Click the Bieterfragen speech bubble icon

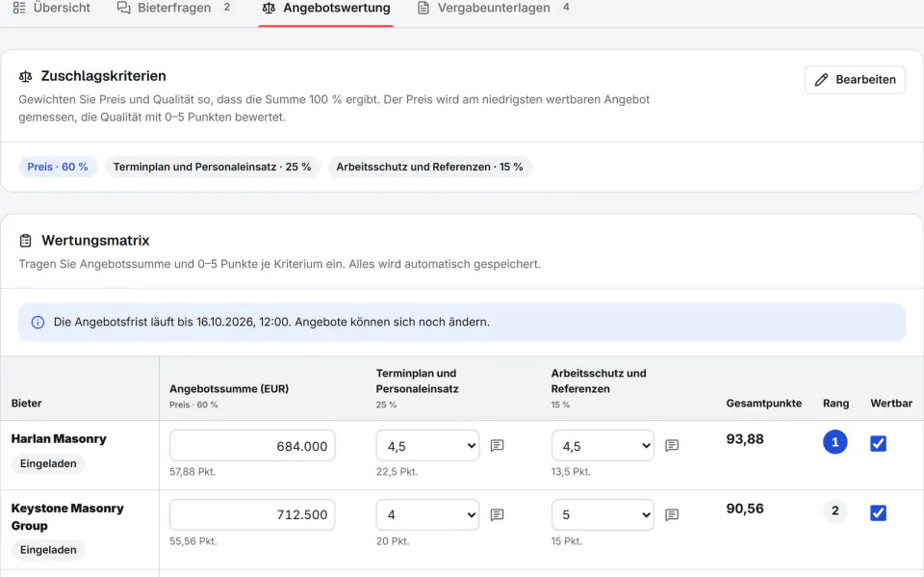pyautogui.click(x=124, y=8)
